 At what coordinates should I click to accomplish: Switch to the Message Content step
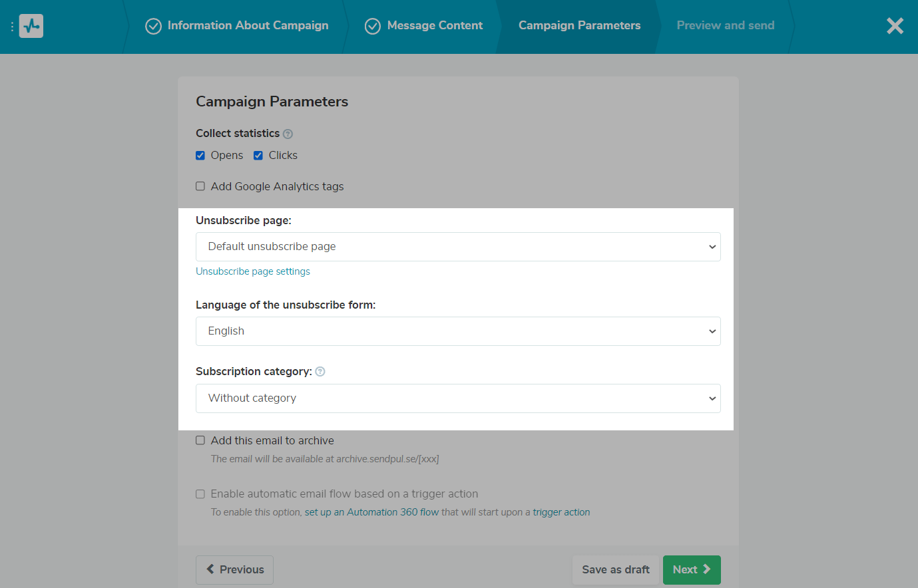[435, 25]
